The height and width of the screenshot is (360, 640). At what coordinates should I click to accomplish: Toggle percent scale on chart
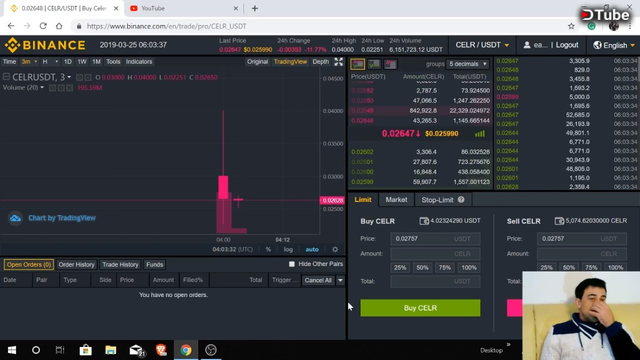(x=268, y=249)
